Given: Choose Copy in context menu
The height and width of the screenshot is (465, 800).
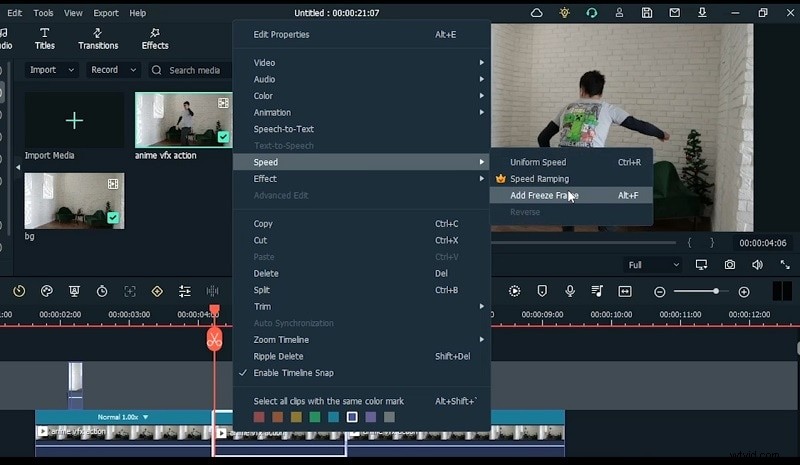Looking at the screenshot, I should 362,224.
